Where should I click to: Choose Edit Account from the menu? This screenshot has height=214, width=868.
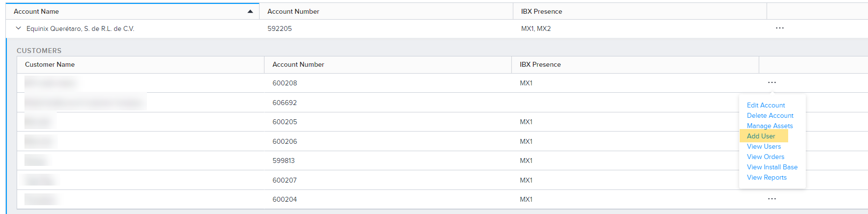pyautogui.click(x=766, y=105)
